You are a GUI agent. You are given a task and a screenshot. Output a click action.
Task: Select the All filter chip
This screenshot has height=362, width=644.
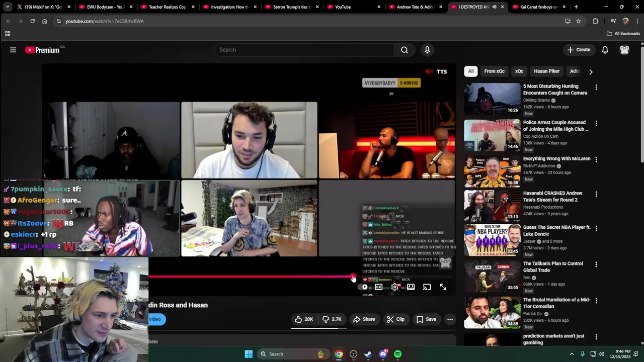click(x=471, y=71)
